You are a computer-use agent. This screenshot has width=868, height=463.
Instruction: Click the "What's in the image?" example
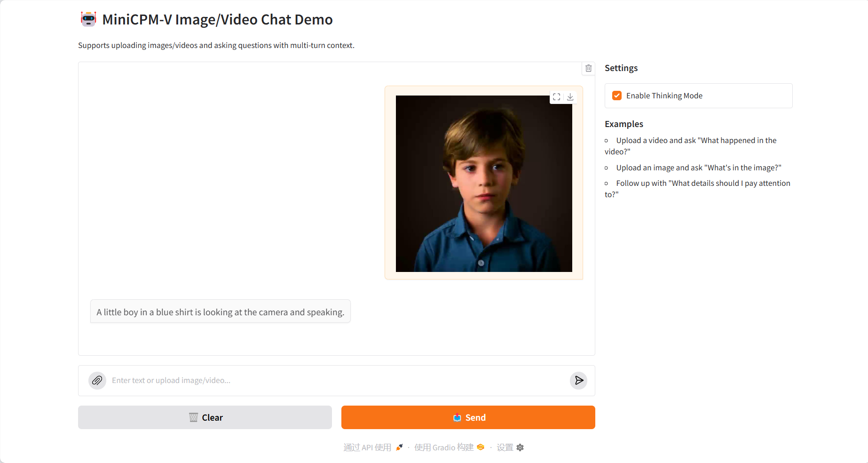tap(698, 168)
